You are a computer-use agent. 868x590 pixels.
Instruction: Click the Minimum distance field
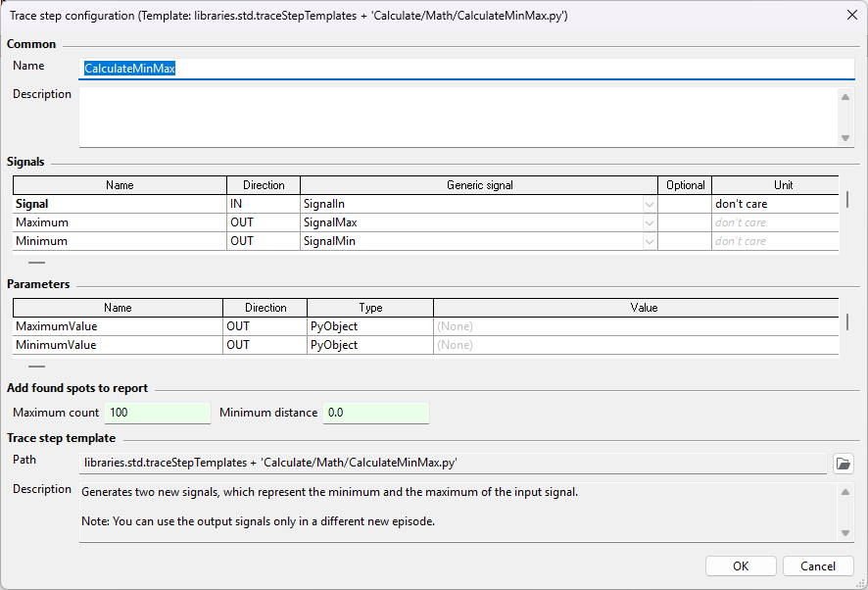376,413
